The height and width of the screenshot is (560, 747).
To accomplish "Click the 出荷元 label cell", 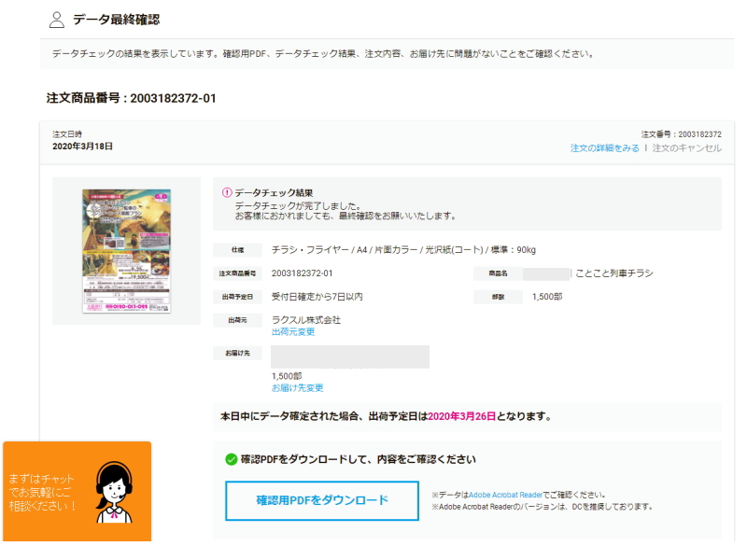I will (x=238, y=320).
